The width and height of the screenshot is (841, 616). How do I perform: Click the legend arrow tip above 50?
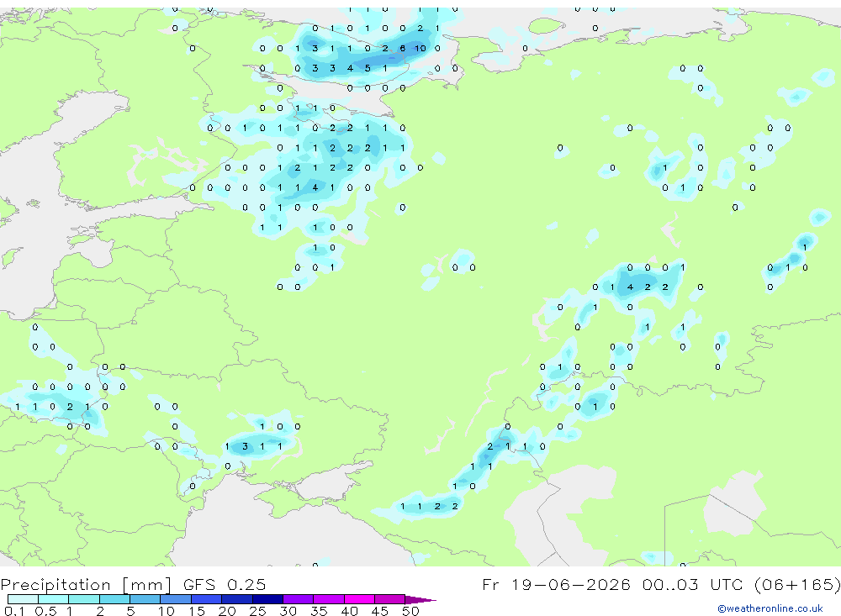pos(420,599)
